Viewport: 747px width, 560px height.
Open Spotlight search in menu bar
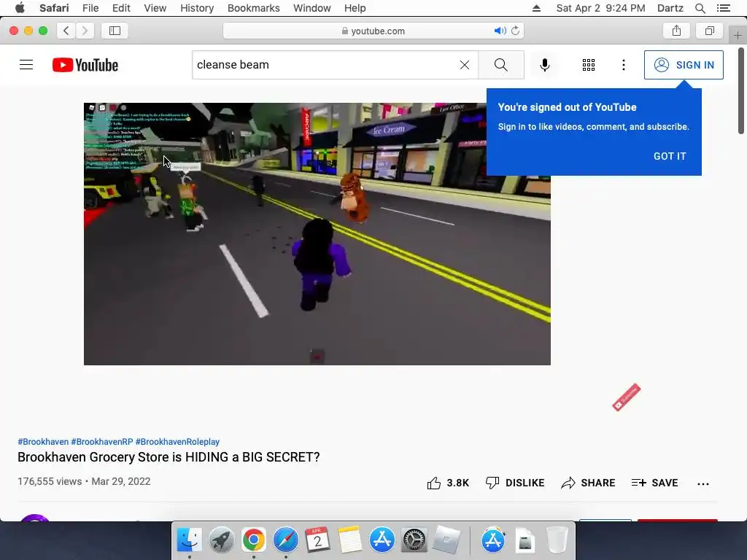[700, 8]
